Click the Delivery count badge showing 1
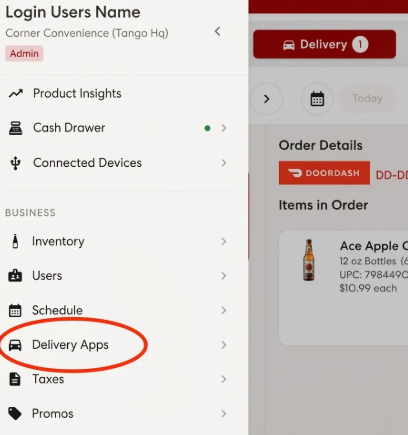Image resolution: width=408 pixels, height=435 pixels. (x=360, y=44)
